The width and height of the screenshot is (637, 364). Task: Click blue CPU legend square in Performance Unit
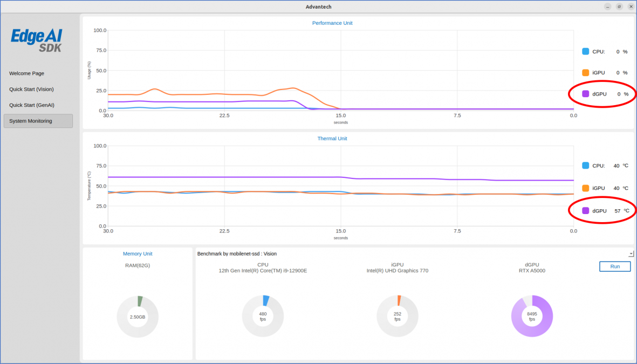click(585, 52)
